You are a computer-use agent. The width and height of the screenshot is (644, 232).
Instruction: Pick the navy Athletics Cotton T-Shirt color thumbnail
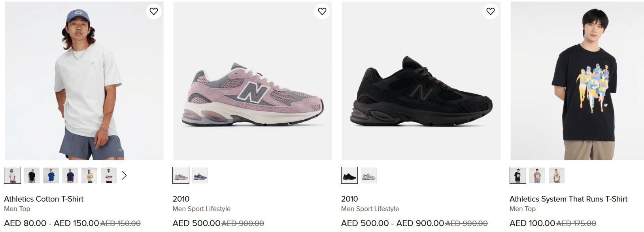pos(70,175)
